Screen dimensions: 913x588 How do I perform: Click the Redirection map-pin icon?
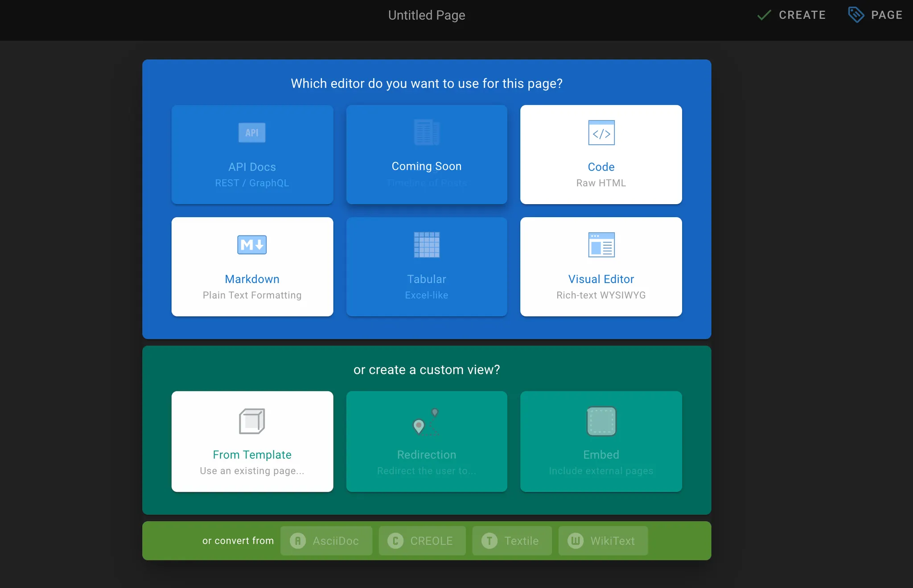click(426, 421)
